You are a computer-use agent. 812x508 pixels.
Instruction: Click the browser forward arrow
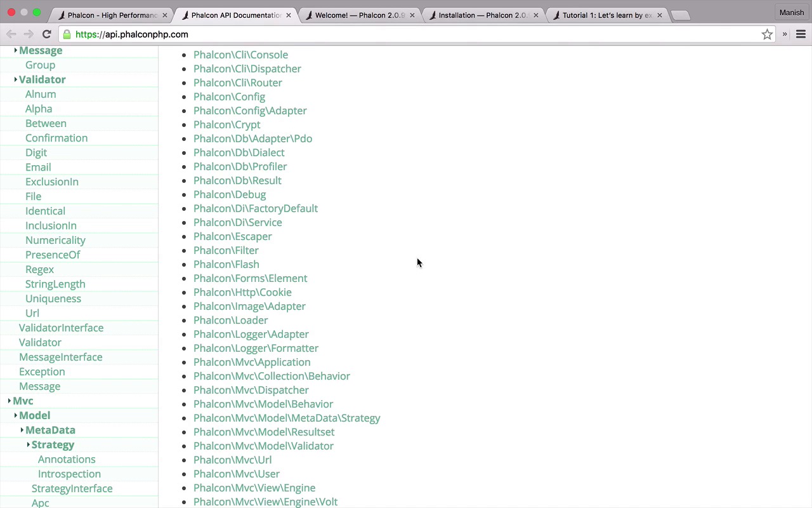(29, 34)
